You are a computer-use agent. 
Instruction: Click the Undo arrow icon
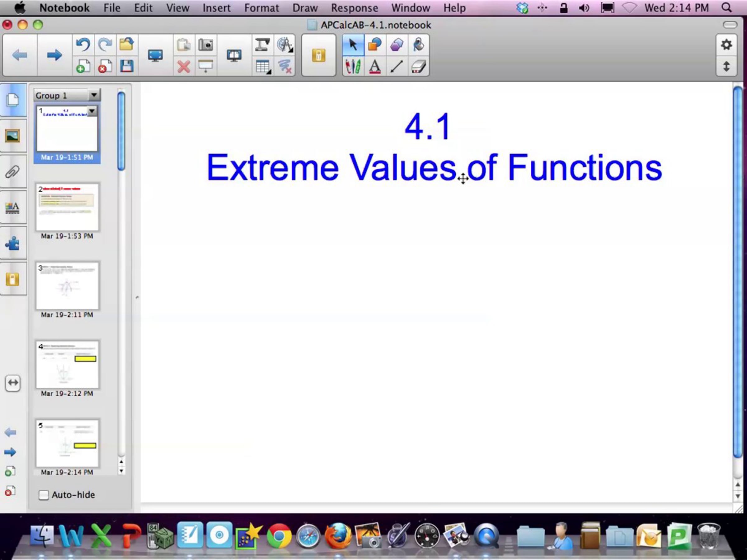tap(83, 44)
